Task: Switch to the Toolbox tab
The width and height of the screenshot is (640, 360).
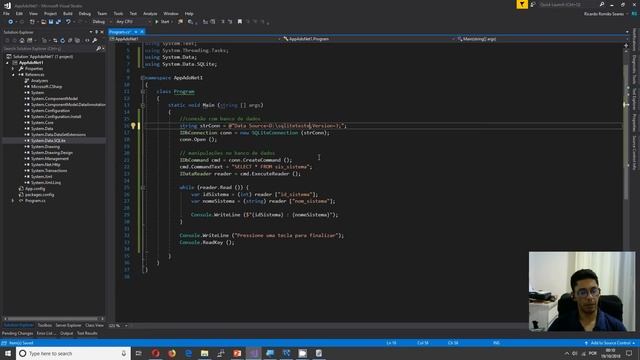Action: click(44, 325)
